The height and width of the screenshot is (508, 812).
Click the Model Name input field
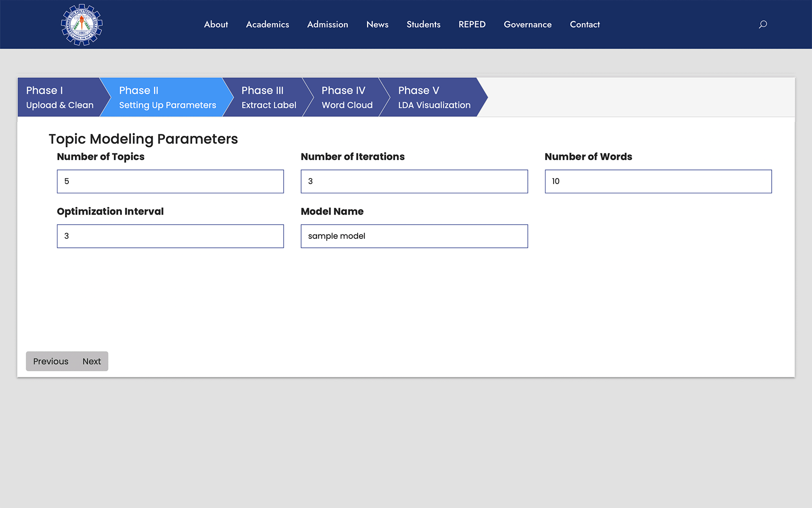414,236
